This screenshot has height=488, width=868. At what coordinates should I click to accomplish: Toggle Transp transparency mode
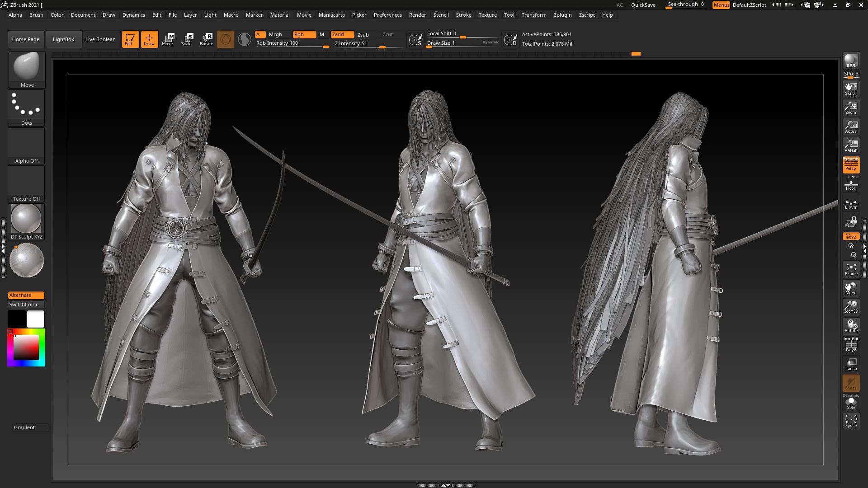click(x=851, y=364)
